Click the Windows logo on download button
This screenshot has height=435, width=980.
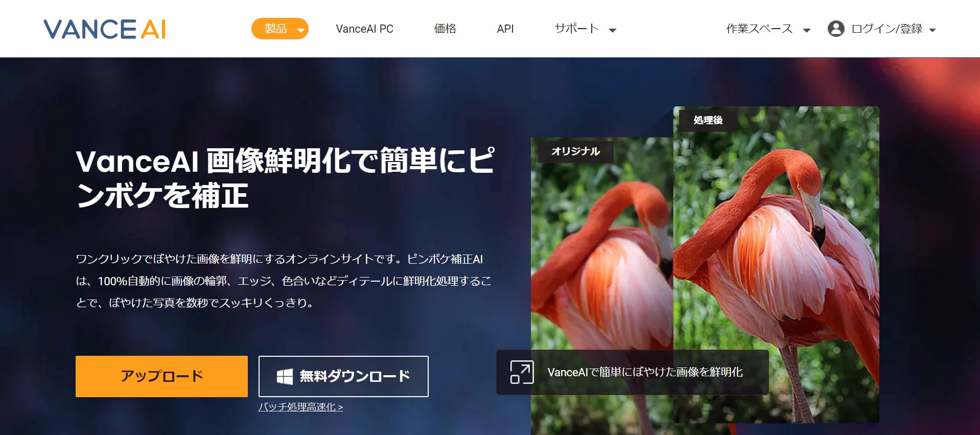(285, 377)
